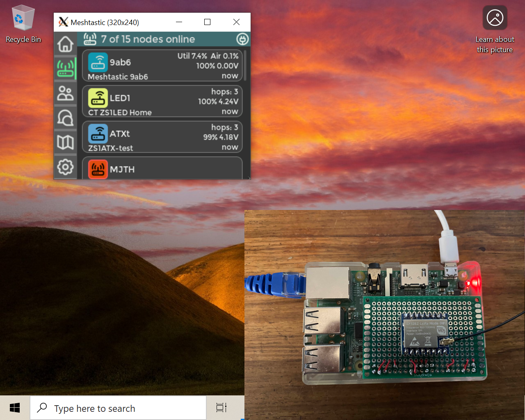Image resolution: width=525 pixels, height=420 pixels.
Task: Open the Messages chat bubble icon
Action: [65, 118]
